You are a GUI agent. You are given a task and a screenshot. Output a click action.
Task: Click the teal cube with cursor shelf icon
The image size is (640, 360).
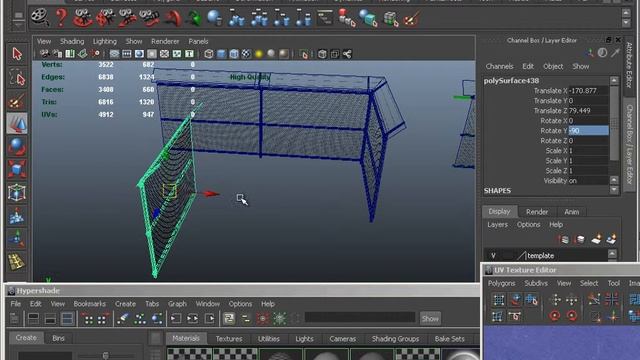pyautogui.click(x=368, y=18)
